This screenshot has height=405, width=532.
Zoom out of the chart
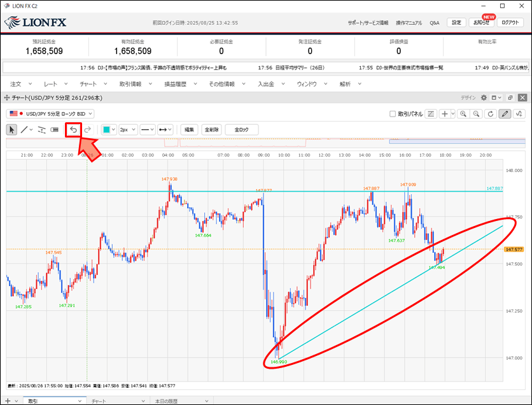pos(476,114)
